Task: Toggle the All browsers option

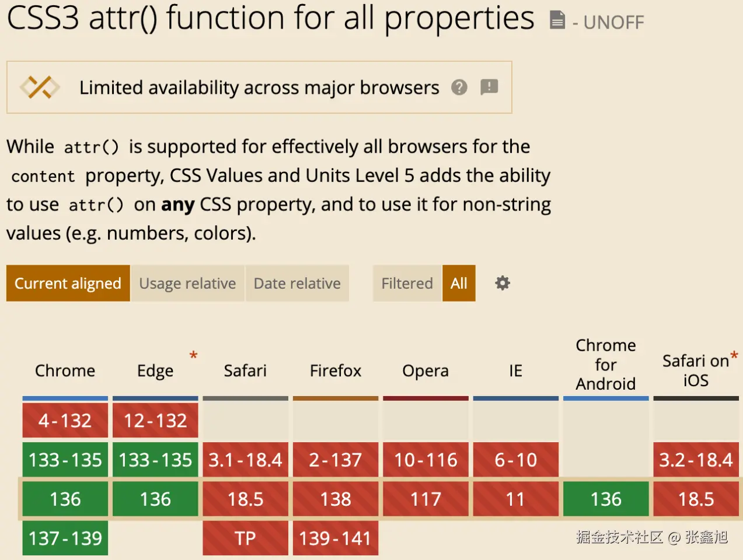Action: point(459,283)
